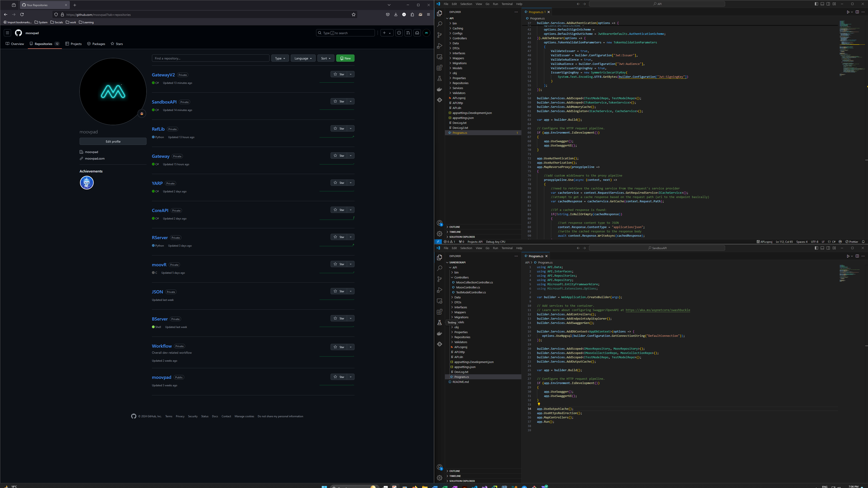868x488 pixels.
Task: Click Run button in top VS Code editor
Action: tap(848, 12)
